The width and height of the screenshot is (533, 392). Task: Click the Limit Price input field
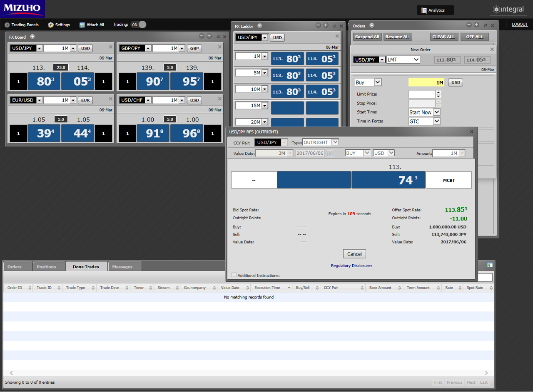[421, 94]
